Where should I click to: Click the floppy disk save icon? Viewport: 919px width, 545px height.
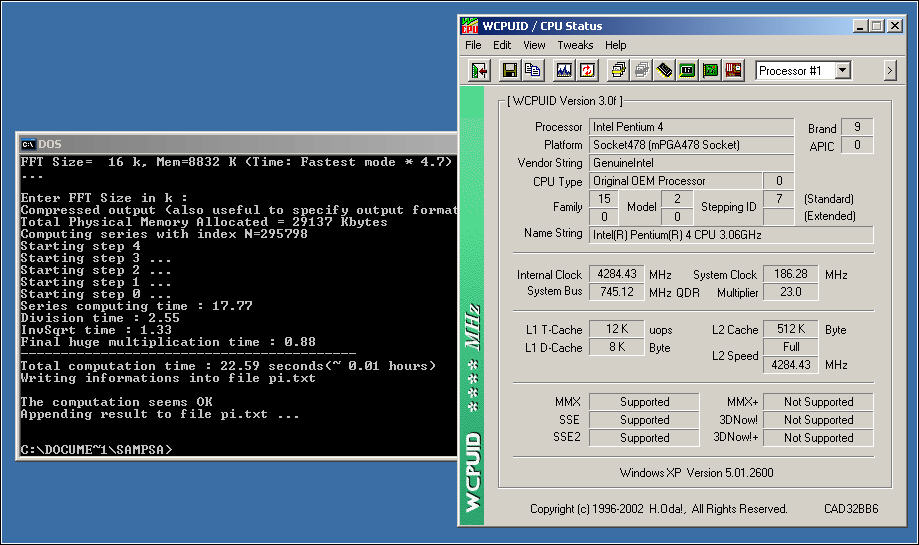pyautogui.click(x=509, y=70)
